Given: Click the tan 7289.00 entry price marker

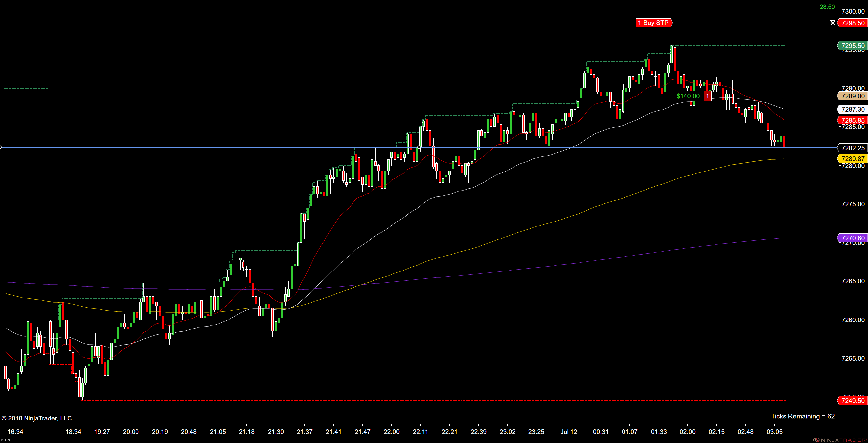Looking at the screenshot, I should [x=852, y=96].
